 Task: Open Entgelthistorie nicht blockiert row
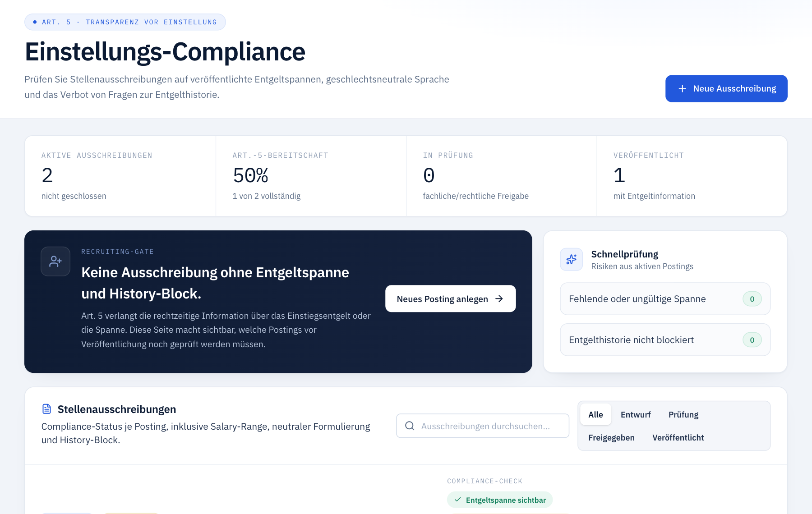click(665, 340)
